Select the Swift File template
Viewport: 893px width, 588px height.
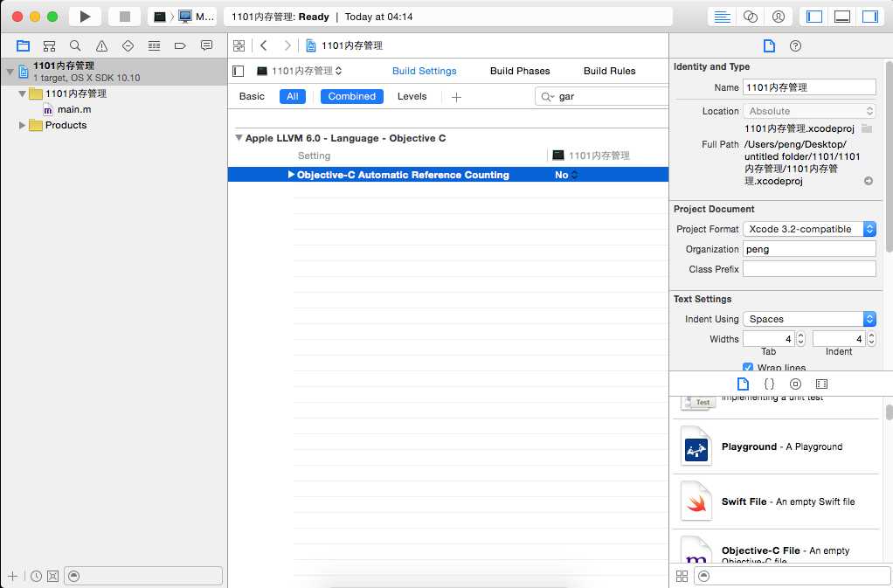pos(777,502)
